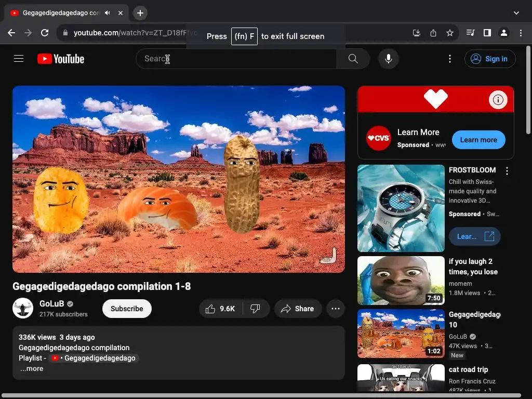
Task: Open the laugh 2 times video thumbnail
Action: click(x=401, y=281)
